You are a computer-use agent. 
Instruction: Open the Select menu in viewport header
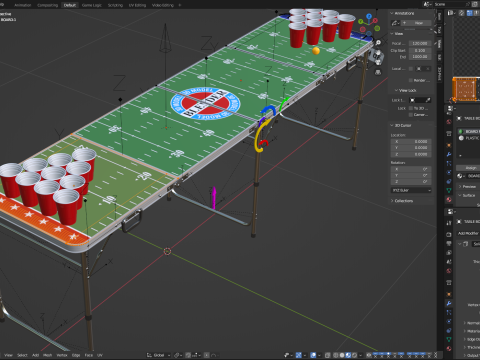[22, 355]
